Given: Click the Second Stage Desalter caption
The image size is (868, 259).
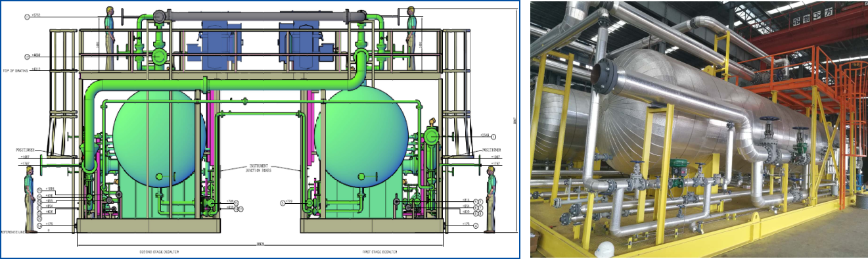Looking at the screenshot, I should click(x=159, y=252).
